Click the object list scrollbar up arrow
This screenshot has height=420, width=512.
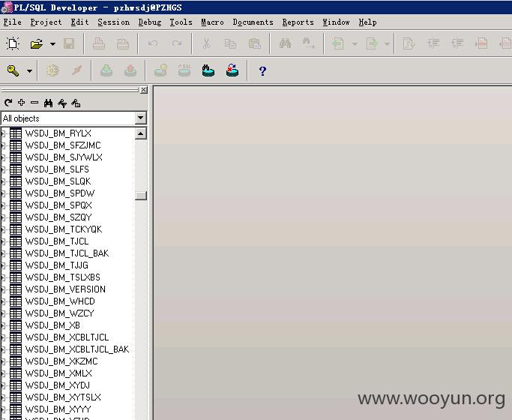(x=141, y=133)
